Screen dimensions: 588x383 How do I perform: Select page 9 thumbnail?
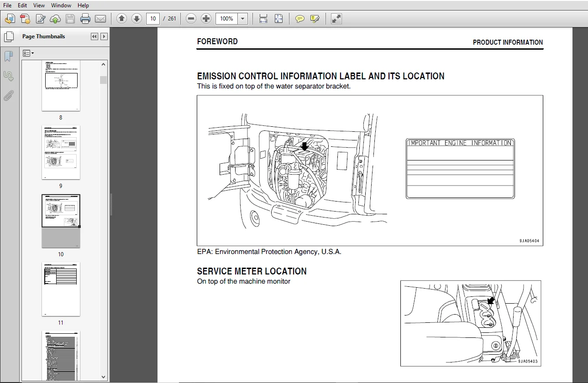pyautogui.click(x=61, y=153)
